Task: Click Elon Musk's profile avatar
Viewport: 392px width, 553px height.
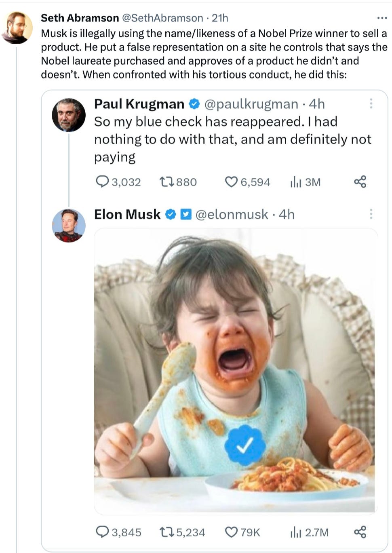Action: (69, 225)
